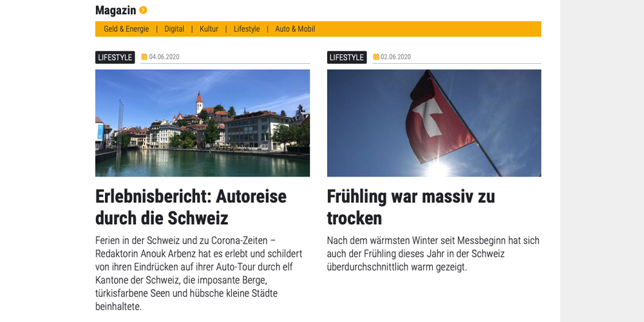
Task: Go to the Kultur category
Action: tap(209, 29)
